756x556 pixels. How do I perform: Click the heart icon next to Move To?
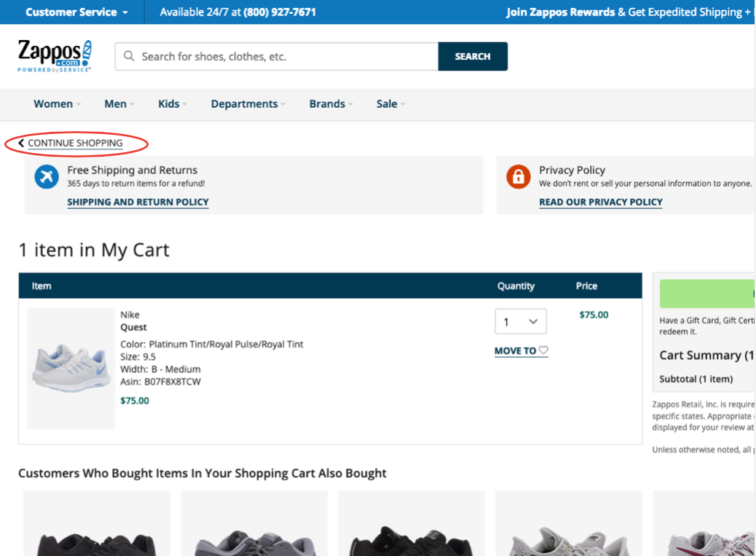(543, 350)
